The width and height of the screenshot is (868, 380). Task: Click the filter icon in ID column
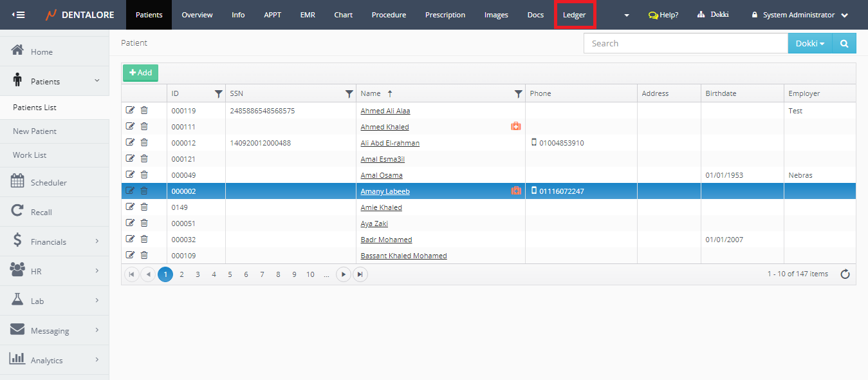[218, 93]
